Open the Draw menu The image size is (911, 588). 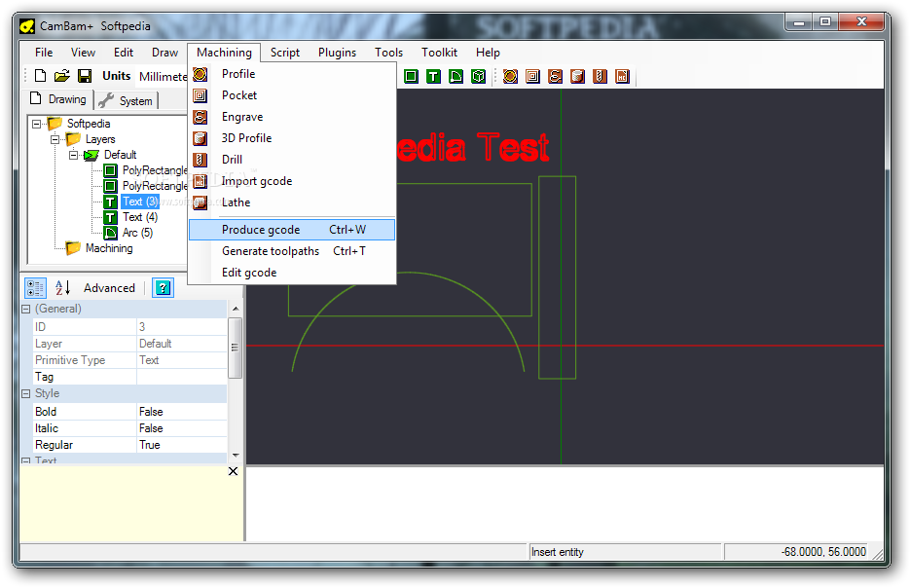click(x=165, y=53)
